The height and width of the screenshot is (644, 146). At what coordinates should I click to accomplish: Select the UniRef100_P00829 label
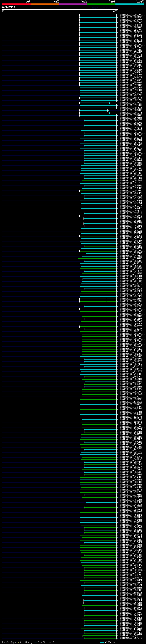tap(131, 389)
